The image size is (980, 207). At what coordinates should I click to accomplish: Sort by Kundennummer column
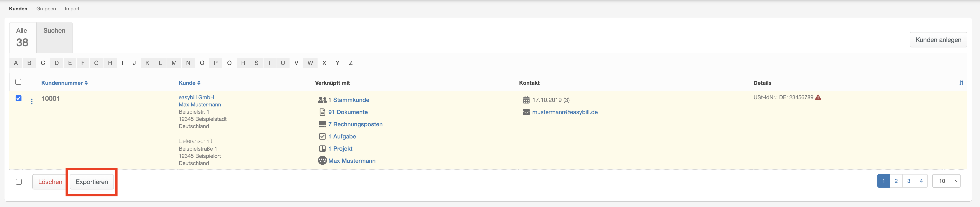[64, 83]
